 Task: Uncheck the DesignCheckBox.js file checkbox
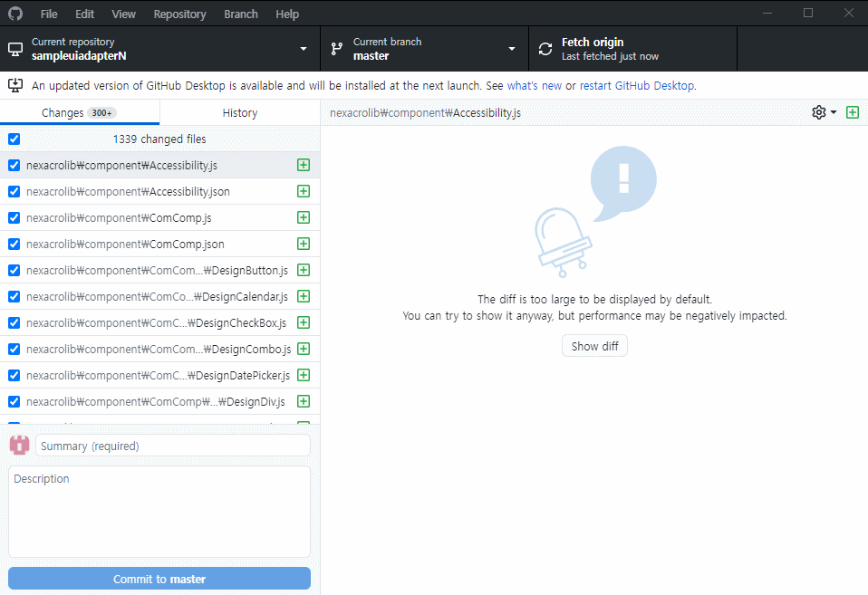(x=14, y=323)
